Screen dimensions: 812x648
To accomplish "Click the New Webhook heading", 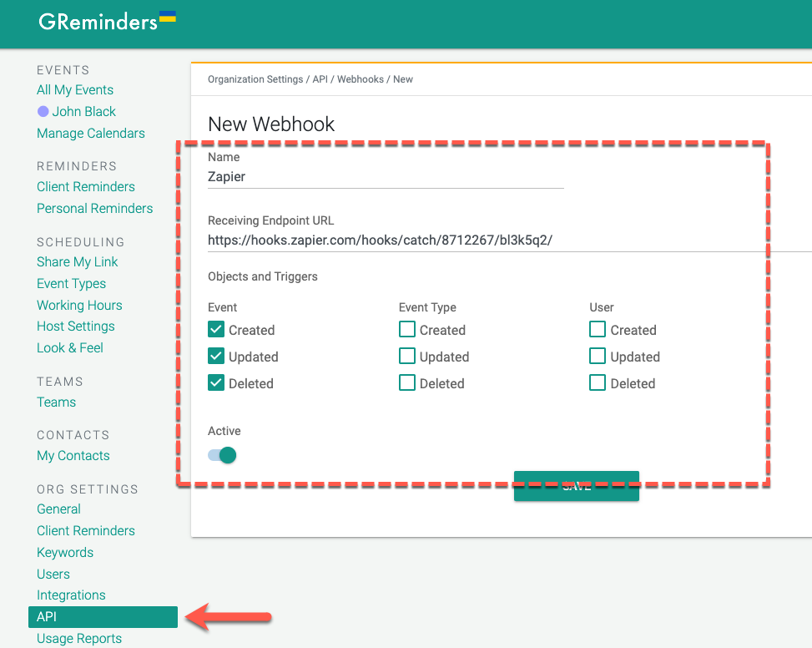I will 271,124.
